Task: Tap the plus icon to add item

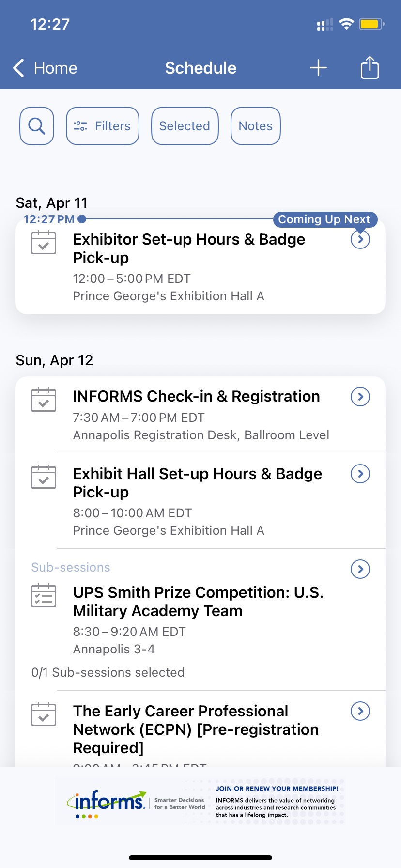Action: (318, 68)
